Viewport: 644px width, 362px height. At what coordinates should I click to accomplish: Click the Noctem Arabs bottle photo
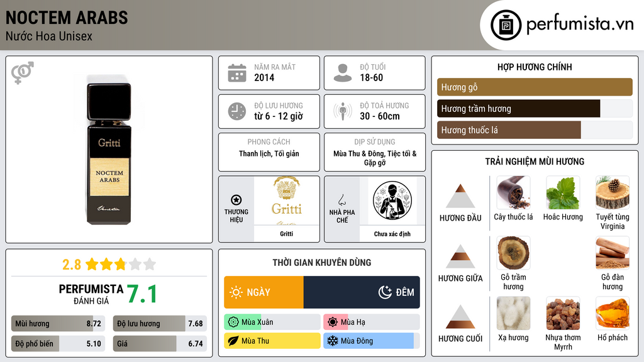point(109,150)
